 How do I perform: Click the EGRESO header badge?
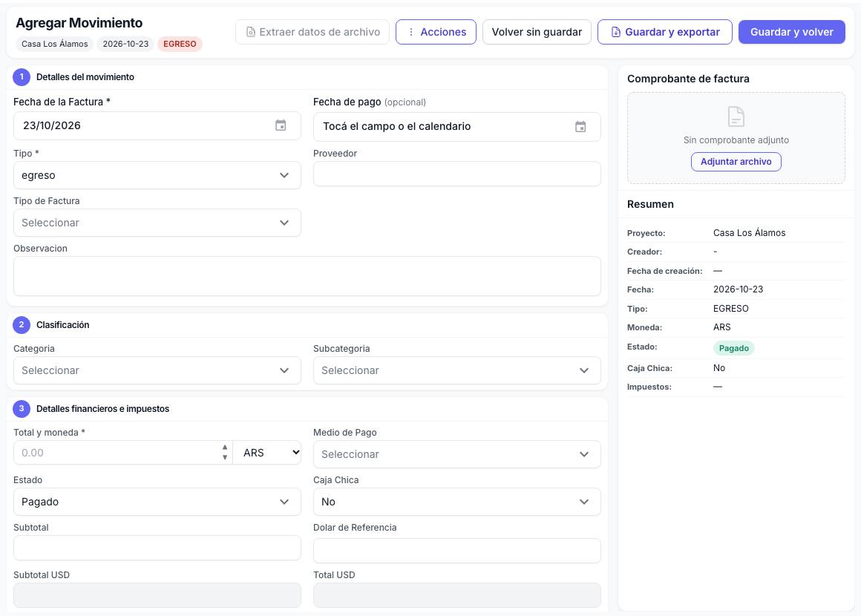180,44
